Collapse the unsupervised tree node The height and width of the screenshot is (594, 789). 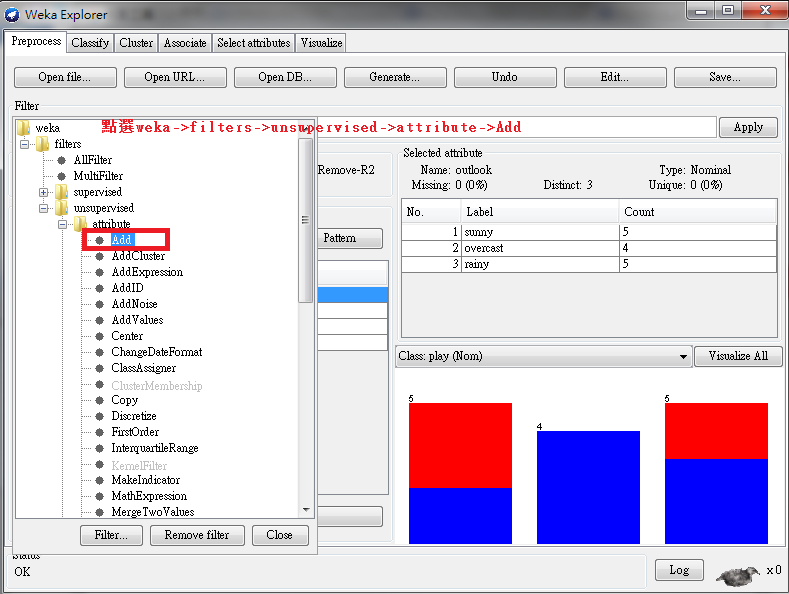43,208
